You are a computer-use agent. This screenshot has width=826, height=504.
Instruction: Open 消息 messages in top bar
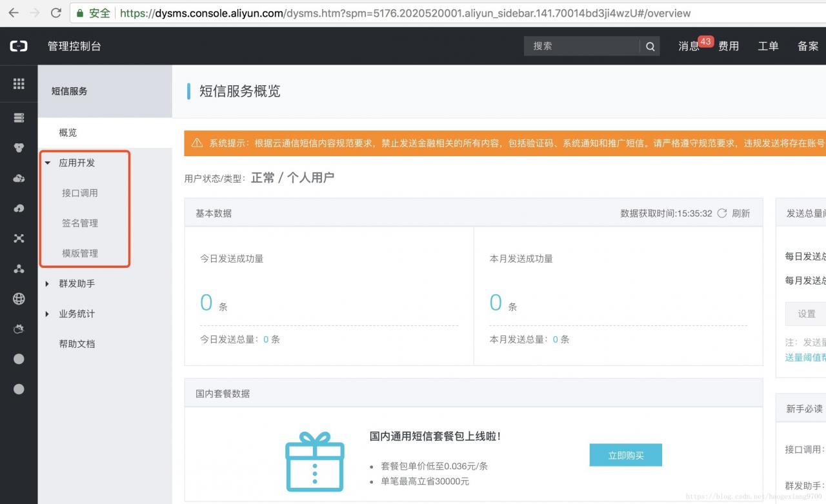[x=689, y=46]
